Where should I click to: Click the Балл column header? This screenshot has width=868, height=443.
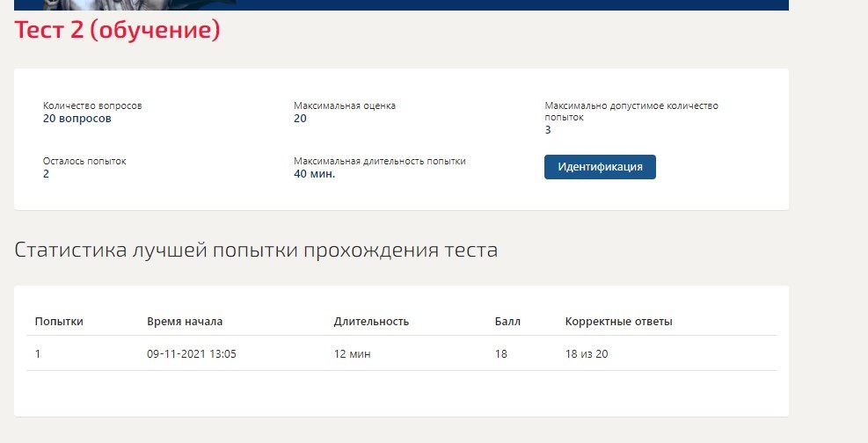(507, 322)
